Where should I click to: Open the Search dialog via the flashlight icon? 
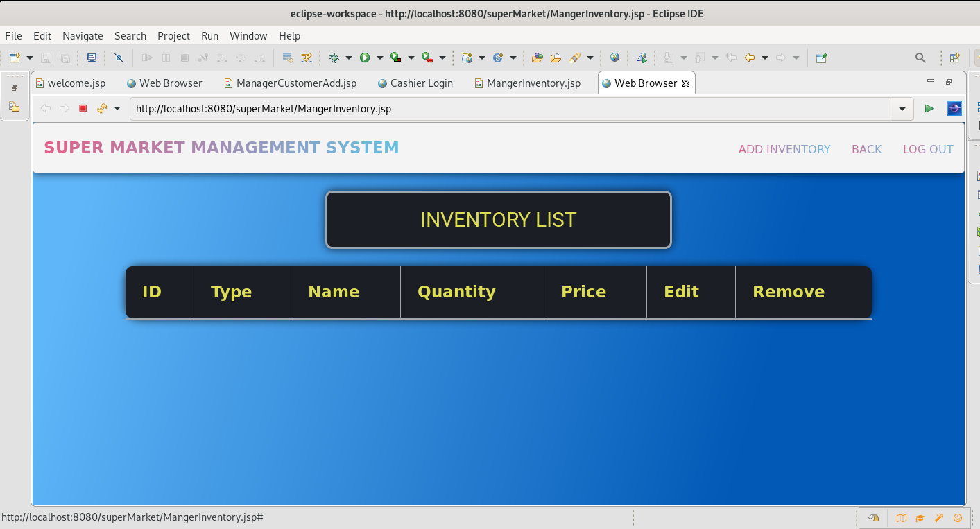coord(920,58)
